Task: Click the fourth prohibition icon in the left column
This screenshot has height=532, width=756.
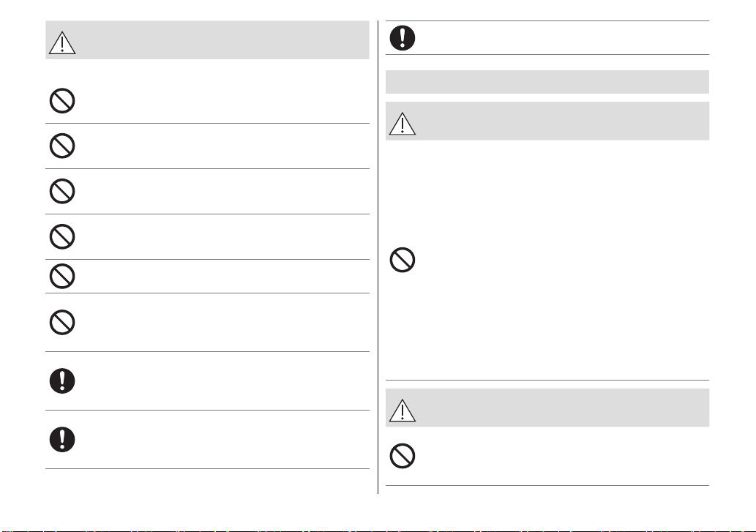Action: (x=62, y=236)
